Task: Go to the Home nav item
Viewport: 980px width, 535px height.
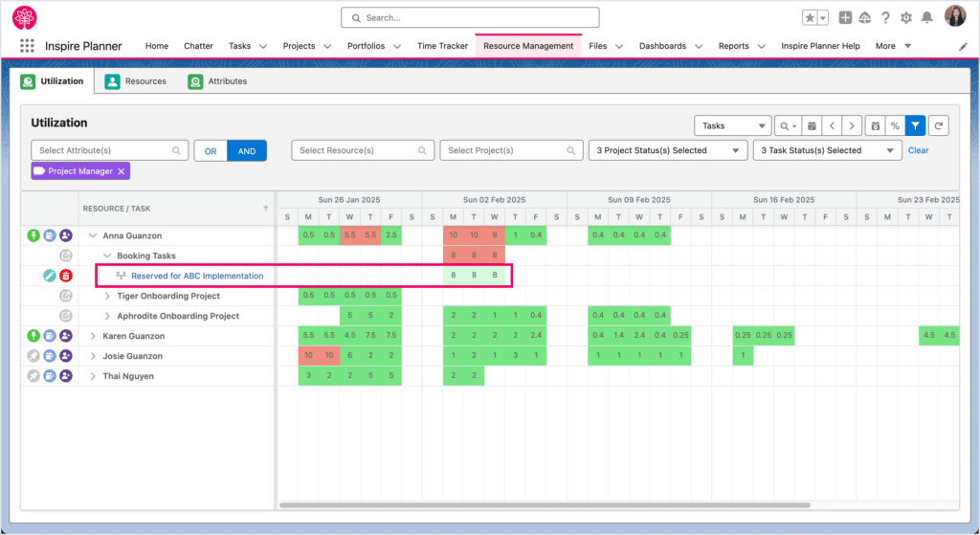Action: tap(157, 46)
